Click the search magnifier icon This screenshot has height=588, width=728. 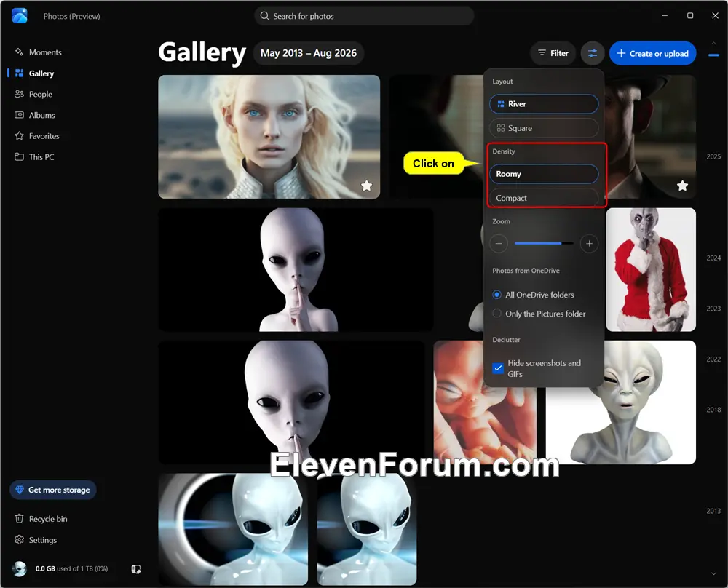pyautogui.click(x=265, y=16)
